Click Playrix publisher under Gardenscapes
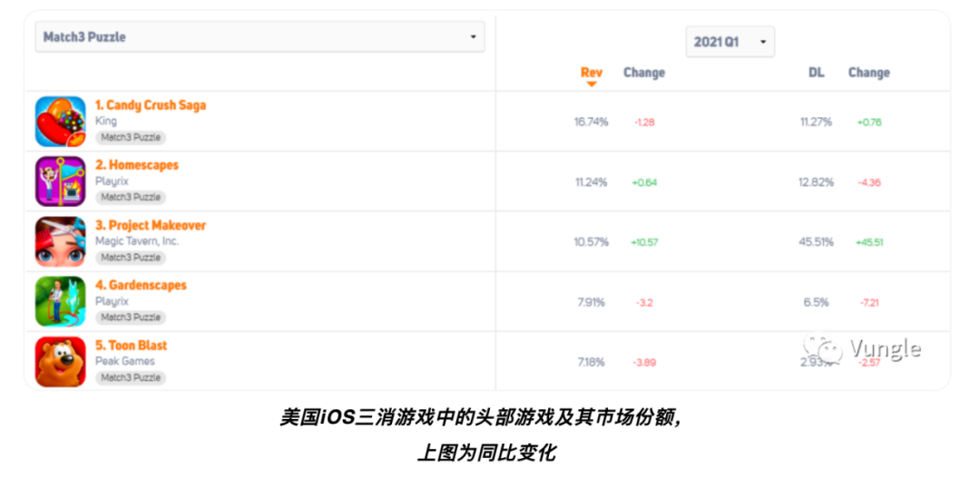 click(112, 301)
